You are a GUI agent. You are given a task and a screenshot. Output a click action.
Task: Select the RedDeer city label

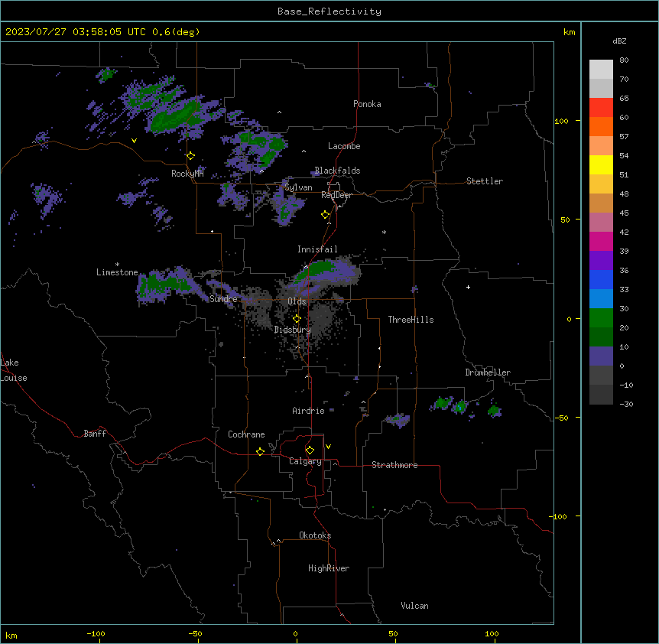[x=336, y=195]
